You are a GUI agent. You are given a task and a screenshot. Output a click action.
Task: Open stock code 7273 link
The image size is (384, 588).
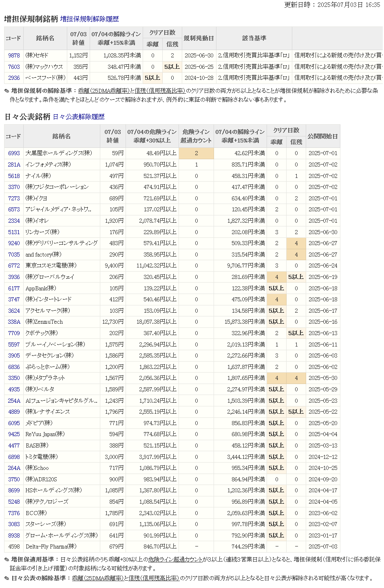[14, 198]
